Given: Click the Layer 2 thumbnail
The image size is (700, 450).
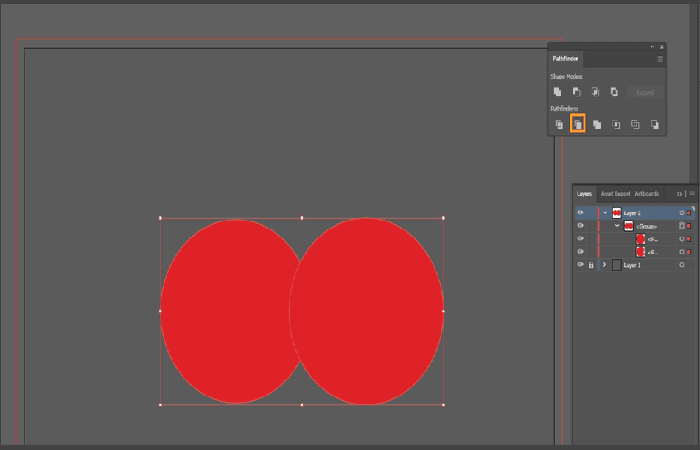Looking at the screenshot, I should pyautogui.click(x=617, y=213).
